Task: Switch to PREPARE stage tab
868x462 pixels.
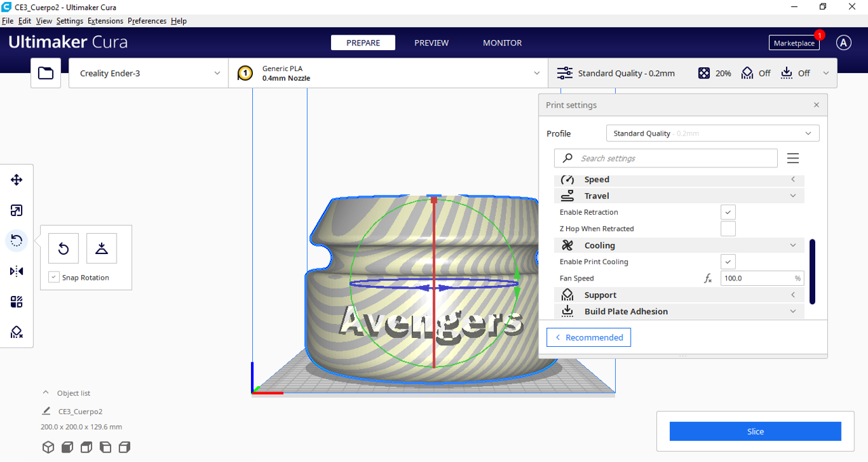Action: [x=363, y=43]
